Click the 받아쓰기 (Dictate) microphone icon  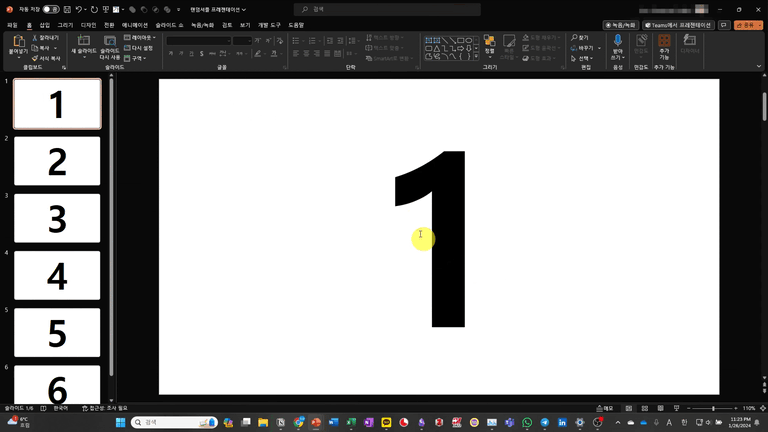point(618,41)
